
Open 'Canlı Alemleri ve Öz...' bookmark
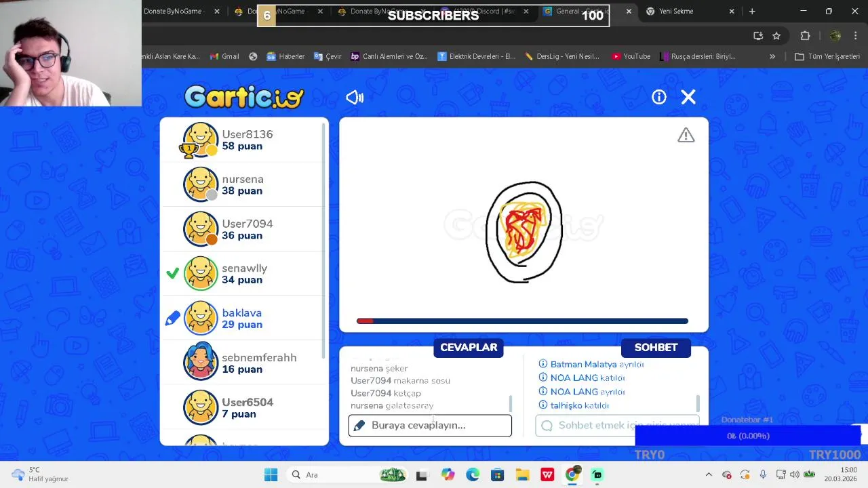tap(389, 57)
